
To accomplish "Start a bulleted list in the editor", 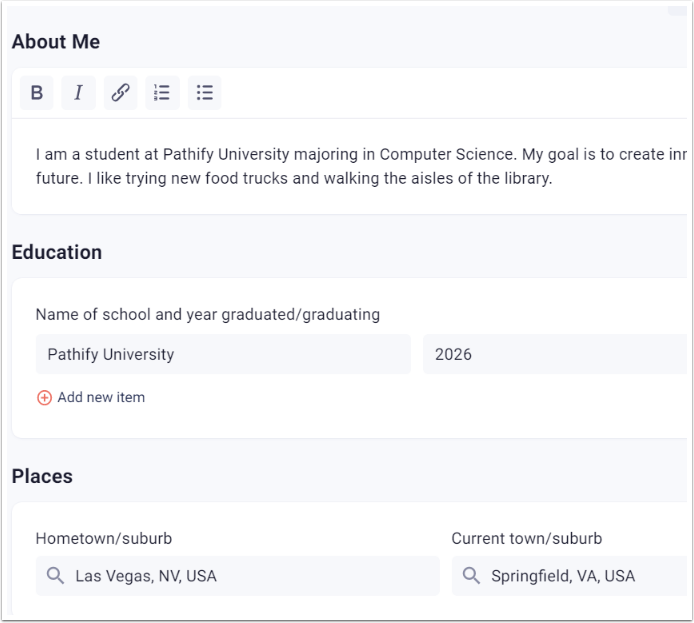I will point(204,93).
